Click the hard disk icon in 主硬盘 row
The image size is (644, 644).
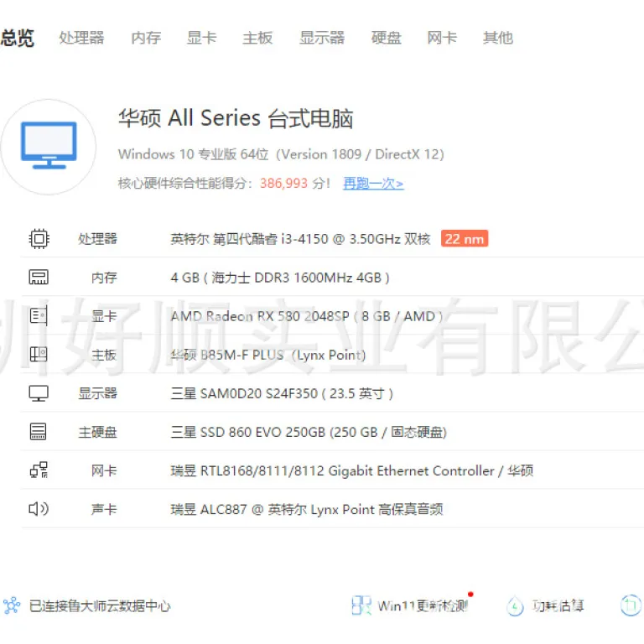click(39, 432)
